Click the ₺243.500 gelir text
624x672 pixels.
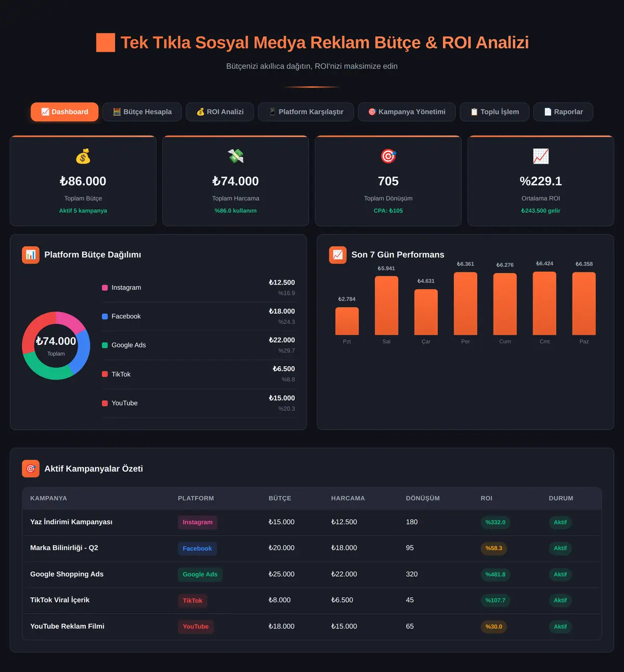click(x=541, y=211)
